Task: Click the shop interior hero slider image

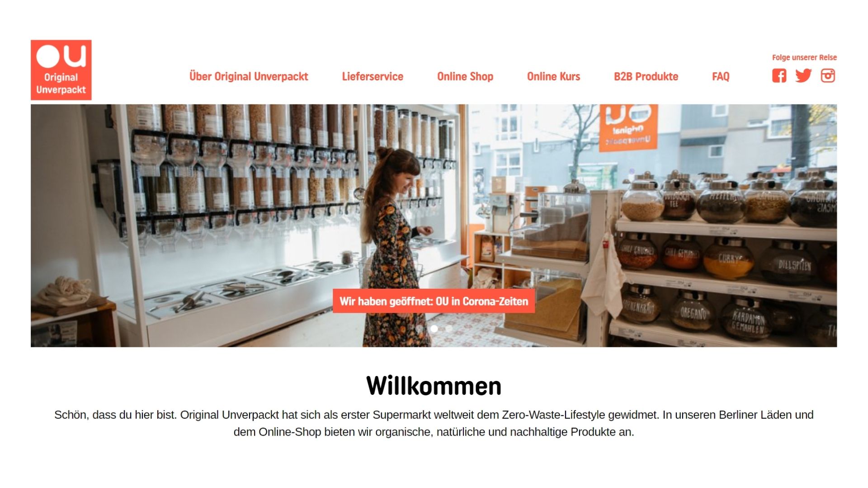Action: (x=434, y=225)
